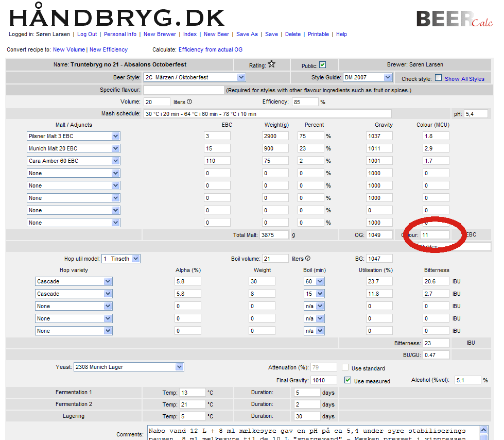
Task: Click the Comments scrollbar up arrow
Action: coord(484,430)
